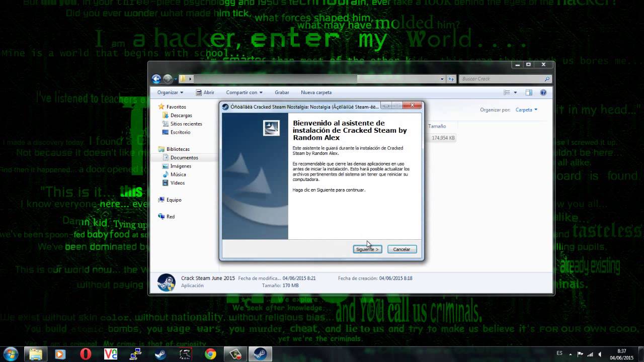Image resolution: width=644 pixels, height=362 pixels.
Task: Focus the Buscar Crack search field
Action: [505, 79]
